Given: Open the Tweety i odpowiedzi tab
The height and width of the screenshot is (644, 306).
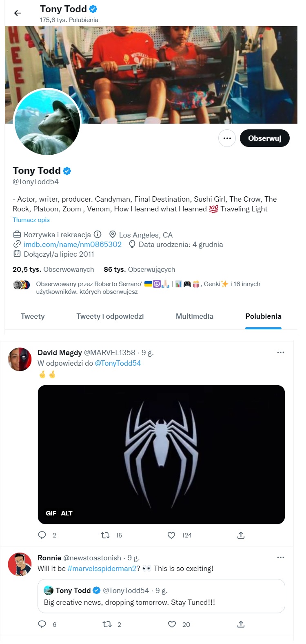Looking at the screenshot, I should [x=110, y=316].
